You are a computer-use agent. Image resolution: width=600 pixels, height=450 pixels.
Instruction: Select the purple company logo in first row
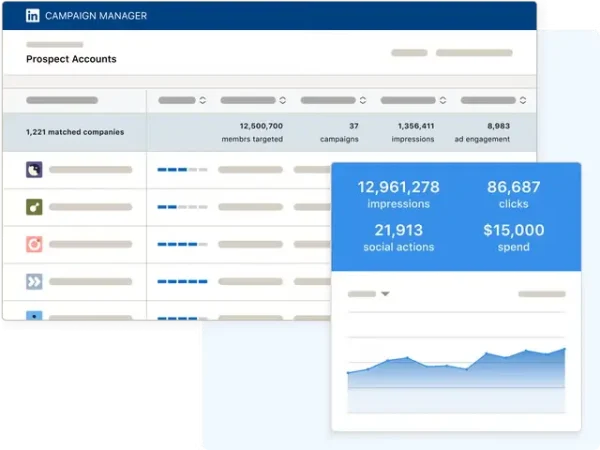click(34, 170)
